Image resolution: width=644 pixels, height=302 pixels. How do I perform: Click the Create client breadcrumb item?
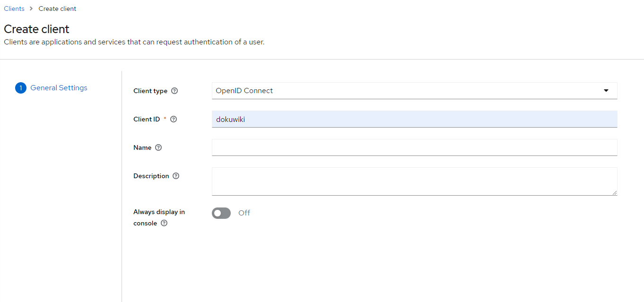click(57, 9)
